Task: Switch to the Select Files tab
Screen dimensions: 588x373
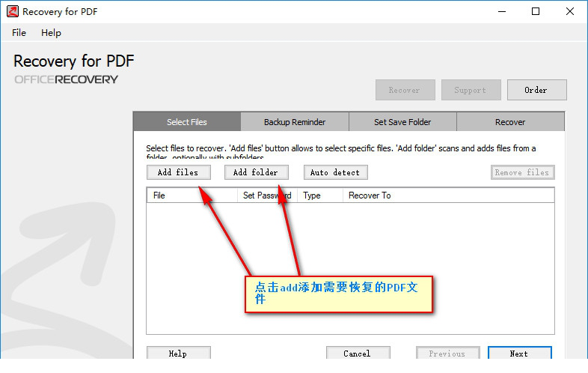Action: click(187, 121)
